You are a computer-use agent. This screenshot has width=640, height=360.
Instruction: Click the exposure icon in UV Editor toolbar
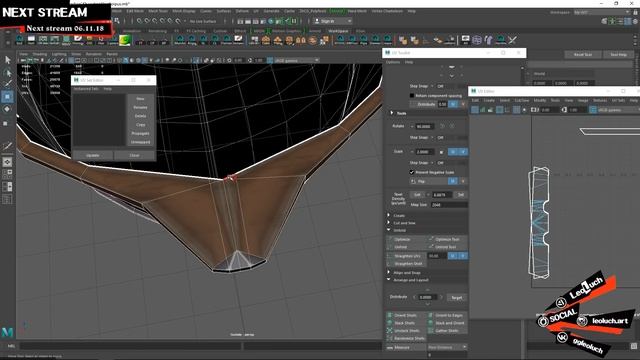tap(535, 110)
